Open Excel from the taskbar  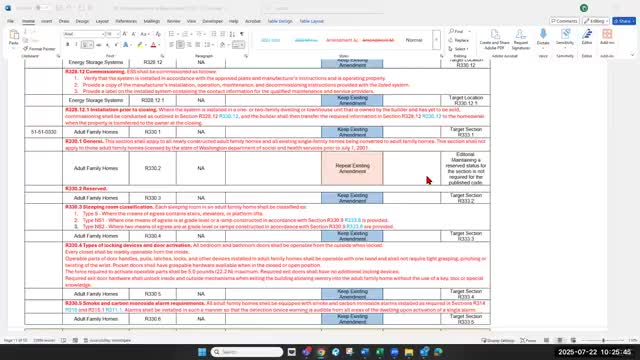380,352
